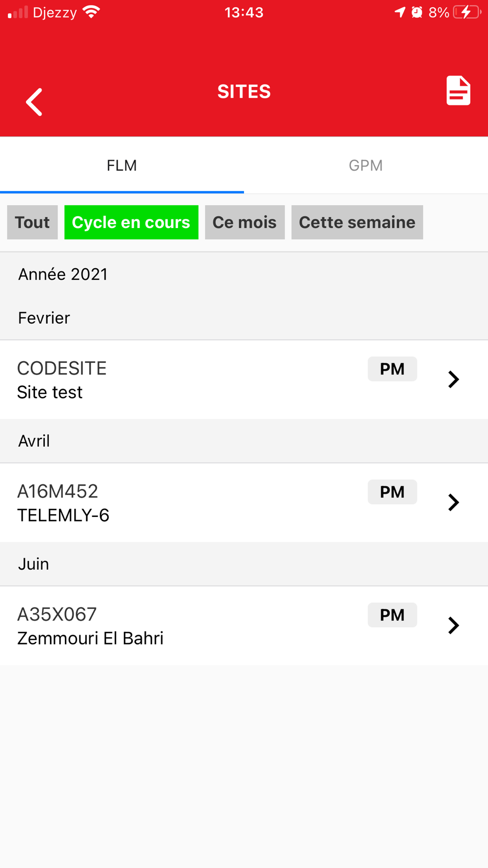488x868 pixels.
Task: Tap the battery charging indicator
Action: tap(467, 12)
